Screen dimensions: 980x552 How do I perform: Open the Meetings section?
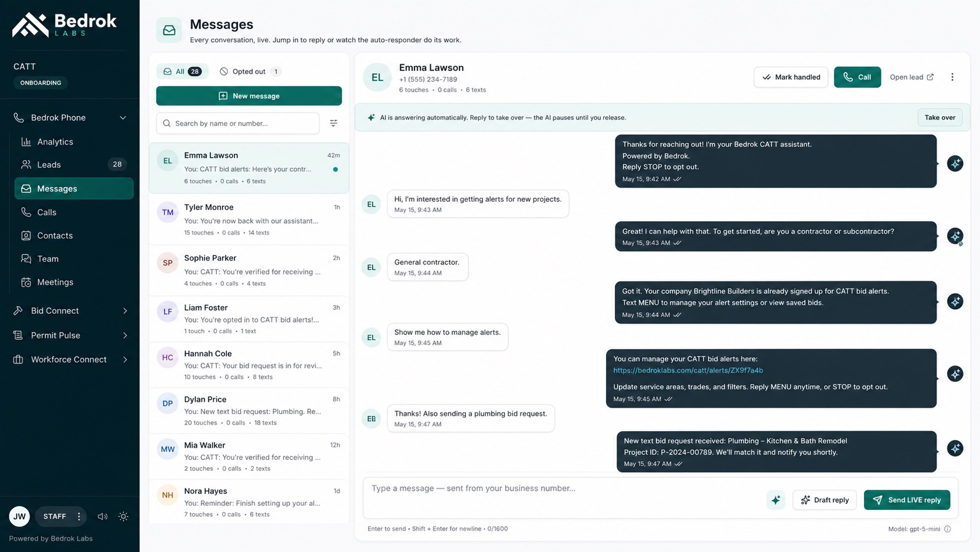coord(74,282)
